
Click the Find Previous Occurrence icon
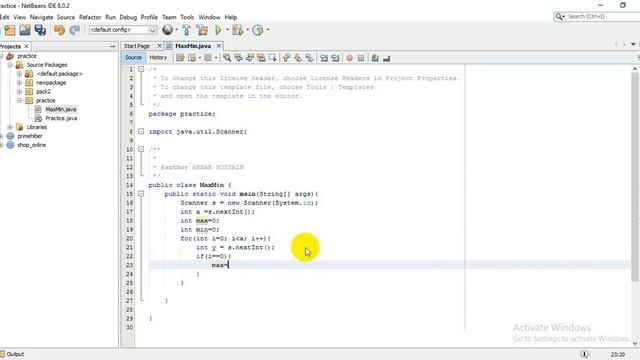pyautogui.click(x=238, y=58)
